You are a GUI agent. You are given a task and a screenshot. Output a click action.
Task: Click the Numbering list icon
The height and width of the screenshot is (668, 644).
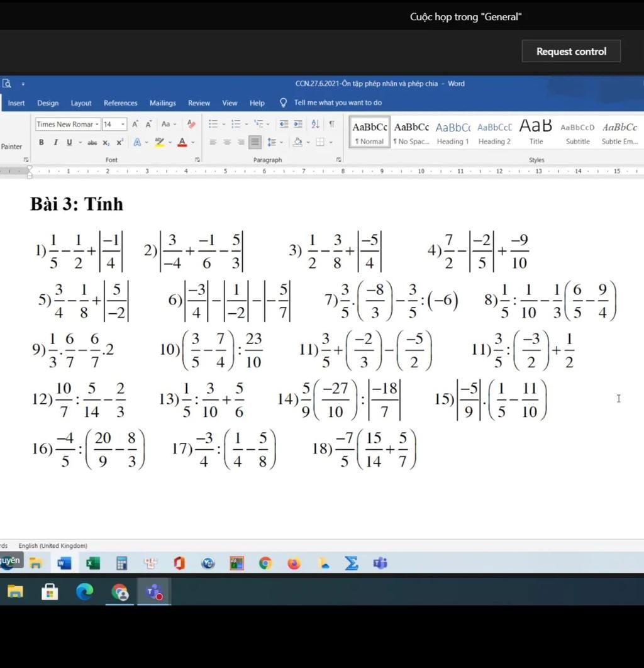[236, 124]
